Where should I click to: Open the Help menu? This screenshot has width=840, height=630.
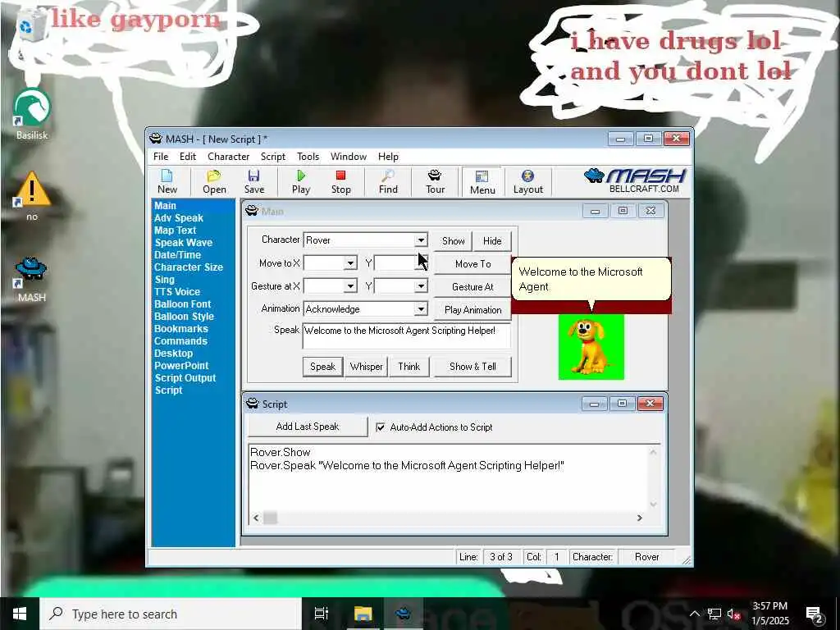[388, 157]
